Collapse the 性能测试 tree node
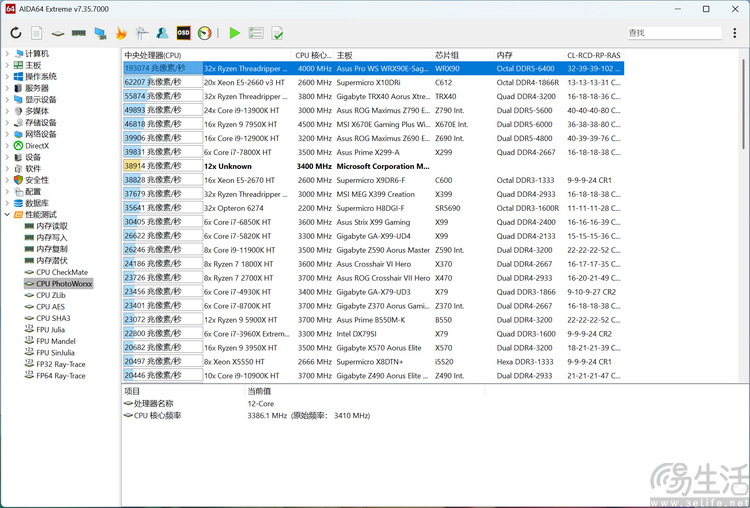The image size is (750, 508). coord(7,215)
